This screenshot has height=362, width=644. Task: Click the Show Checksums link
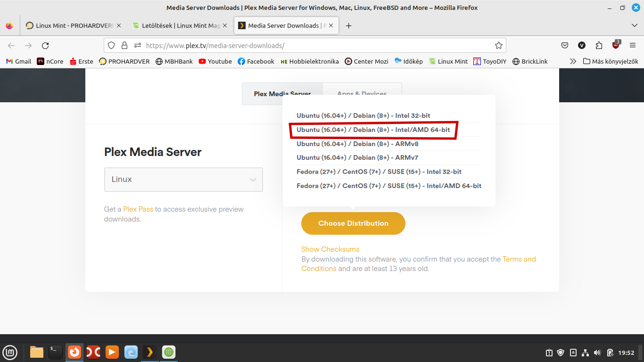click(x=330, y=249)
